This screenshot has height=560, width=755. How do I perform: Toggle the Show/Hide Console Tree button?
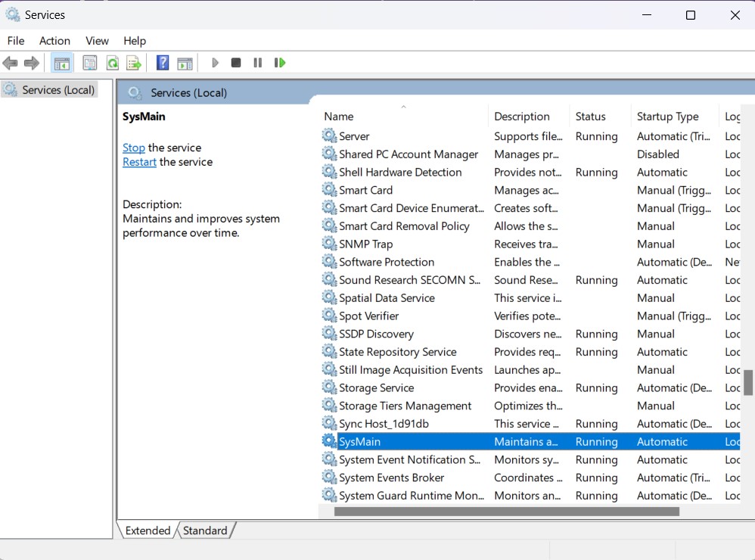coord(62,63)
